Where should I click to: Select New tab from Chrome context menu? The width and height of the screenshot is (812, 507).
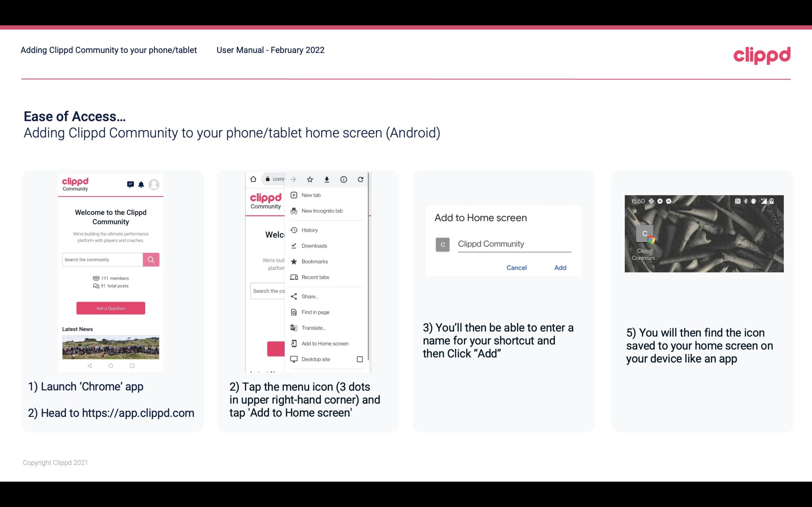pyautogui.click(x=311, y=194)
